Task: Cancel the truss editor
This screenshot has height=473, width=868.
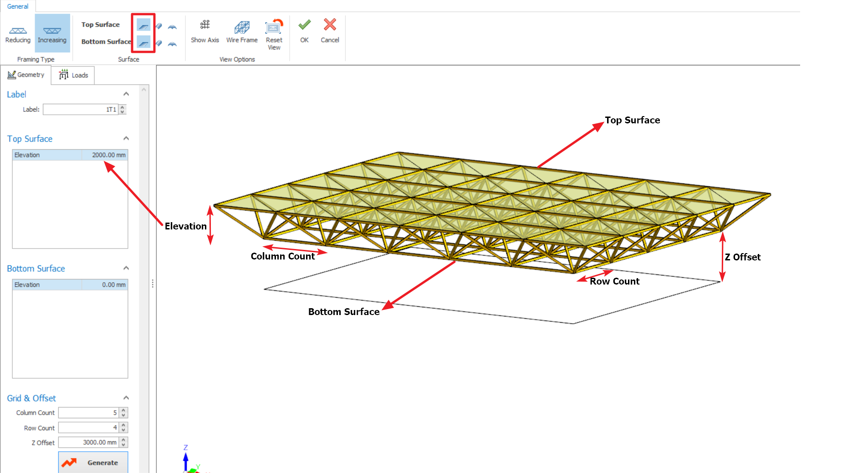Action: point(330,30)
